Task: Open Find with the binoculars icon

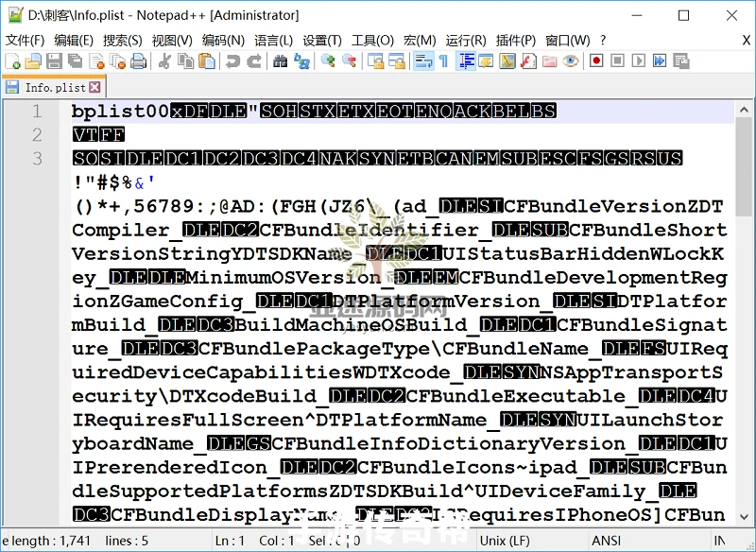Action: (280, 61)
